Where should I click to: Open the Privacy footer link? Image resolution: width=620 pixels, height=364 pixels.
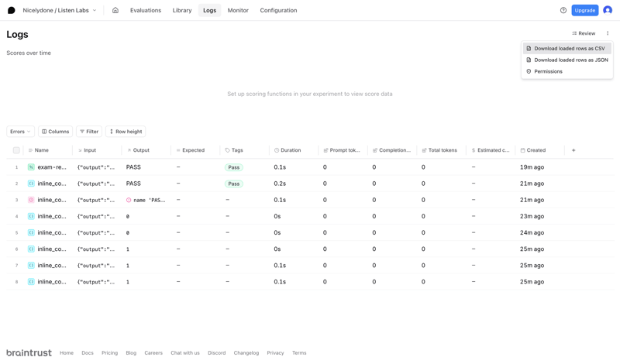pos(275,353)
